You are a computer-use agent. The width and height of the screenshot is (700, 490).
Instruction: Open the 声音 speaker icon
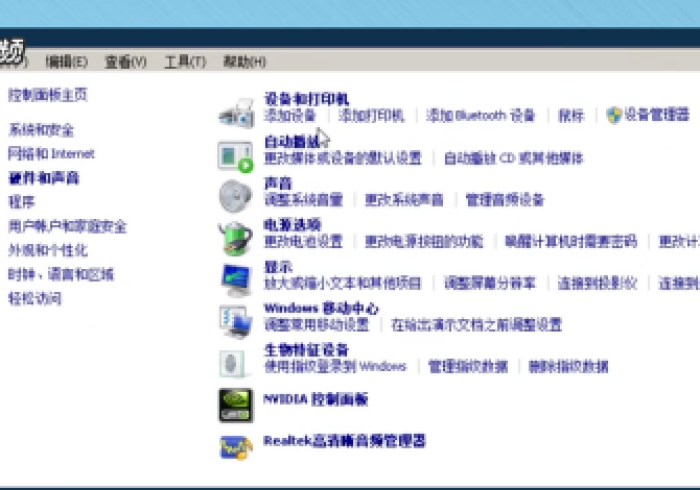click(235, 194)
